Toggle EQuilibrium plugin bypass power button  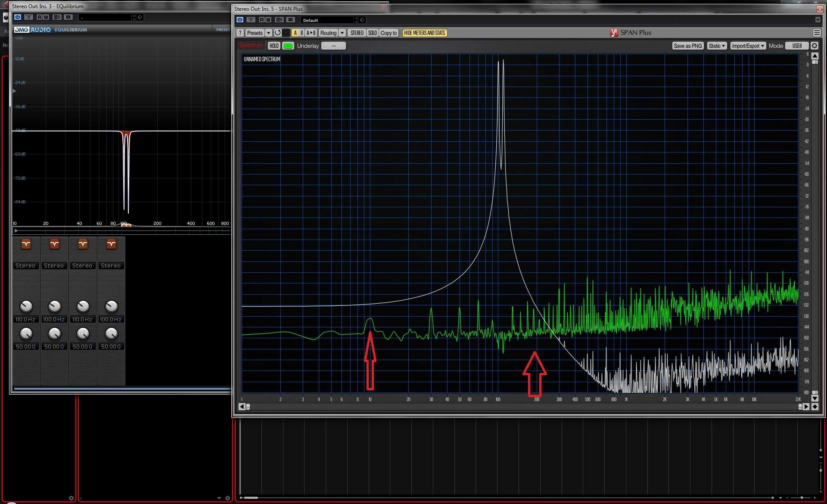coord(18,17)
